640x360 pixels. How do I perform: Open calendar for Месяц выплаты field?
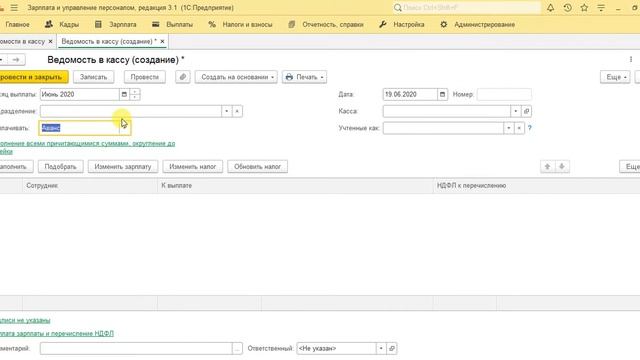124,94
